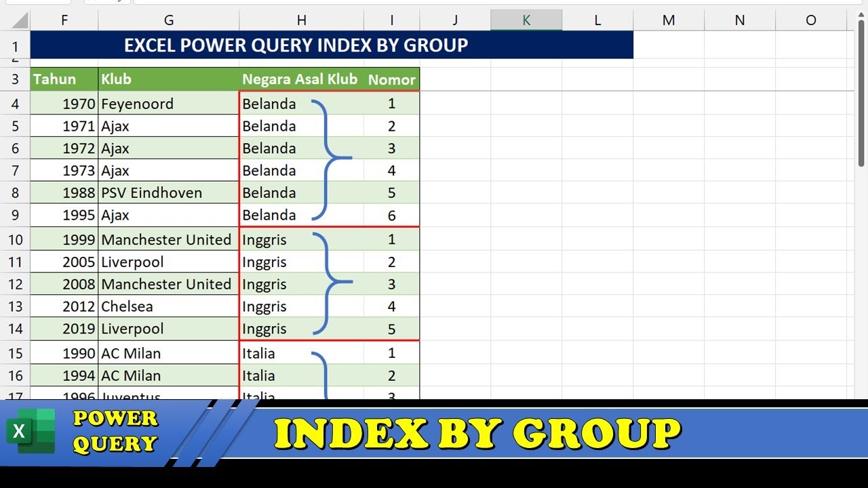Select the Nomor cell "1" in the Feyenoord row

[x=392, y=104]
